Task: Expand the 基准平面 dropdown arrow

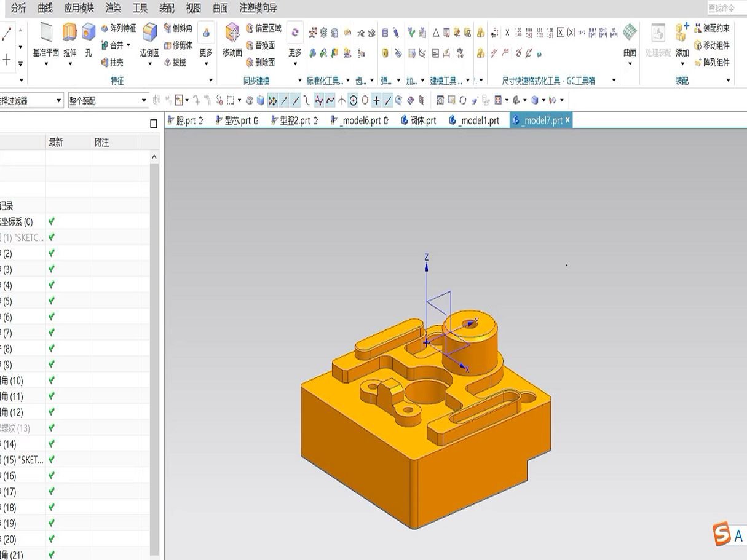Action: 46,63
